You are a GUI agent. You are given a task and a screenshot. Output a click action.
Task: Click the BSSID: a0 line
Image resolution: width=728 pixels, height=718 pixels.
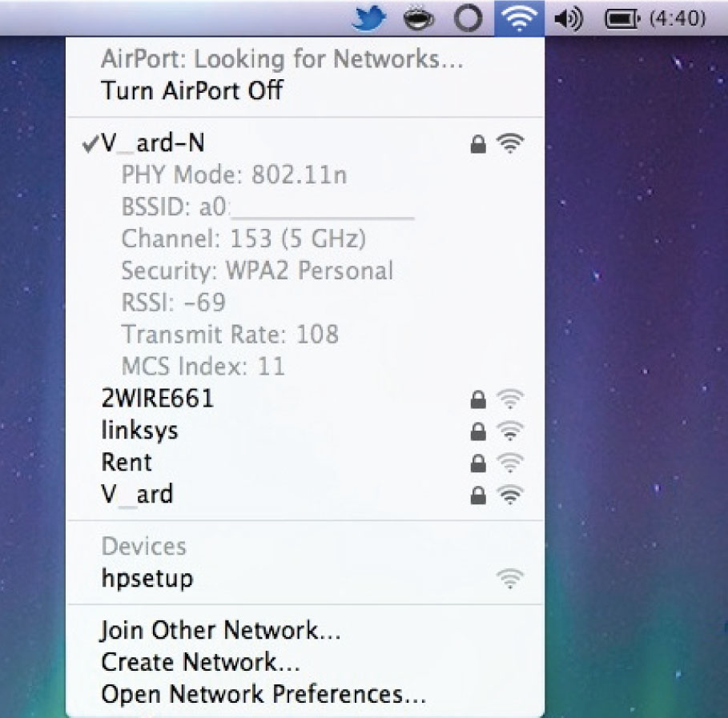pyautogui.click(x=267, y=207)
